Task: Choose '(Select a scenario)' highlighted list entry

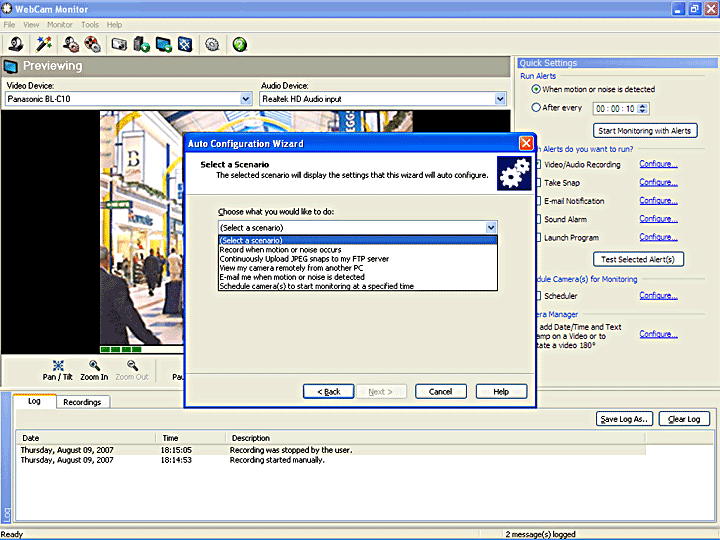Action: (358, 241)
